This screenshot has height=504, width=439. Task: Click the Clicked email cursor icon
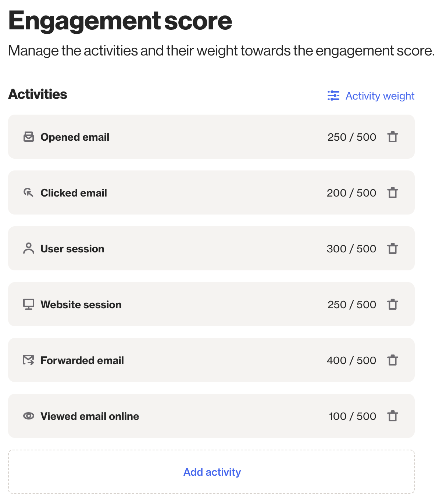point(29,192)
